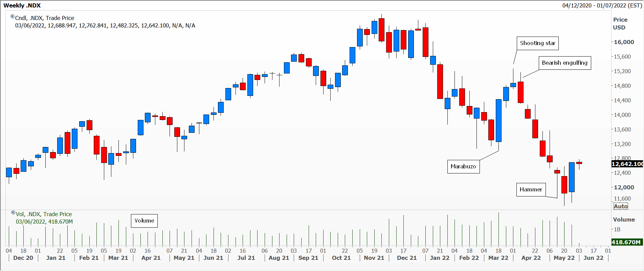The image size is (644, 271).
Task: Click the Hammer annotation box
Action: [x=531, y=190]
